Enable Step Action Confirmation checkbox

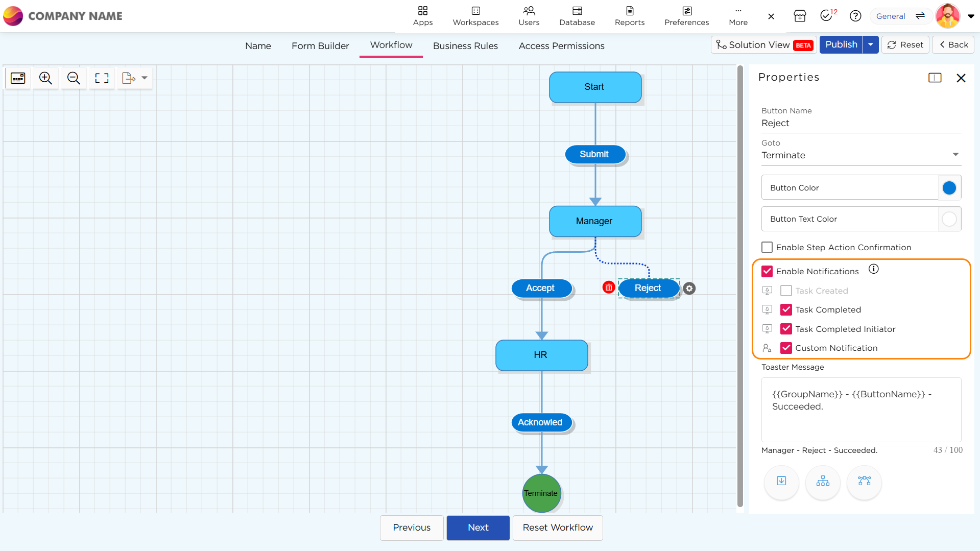(x=767, y=248)
